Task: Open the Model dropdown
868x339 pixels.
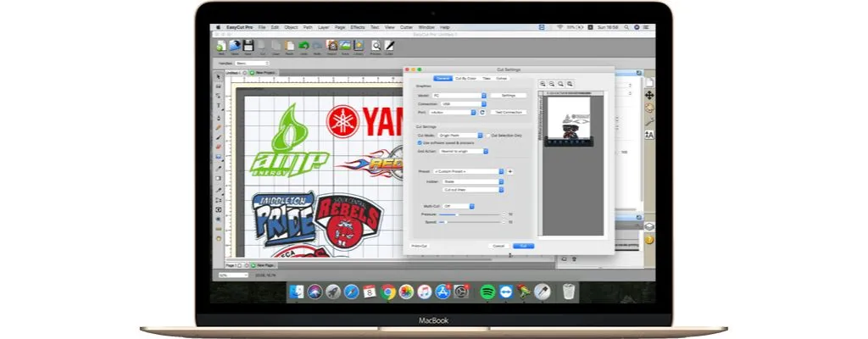Action: [x=459, y=95]
